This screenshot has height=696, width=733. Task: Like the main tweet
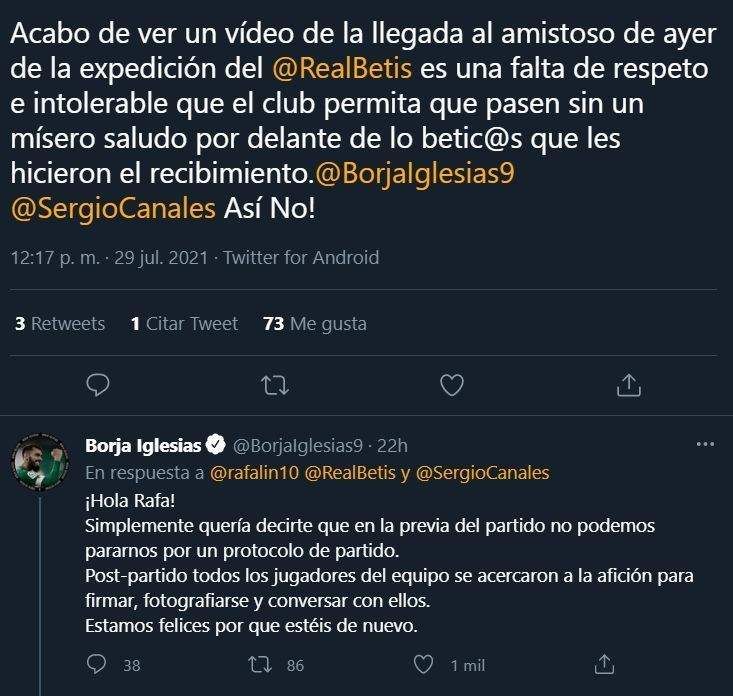pyautogui.click(x=452, y=384)
